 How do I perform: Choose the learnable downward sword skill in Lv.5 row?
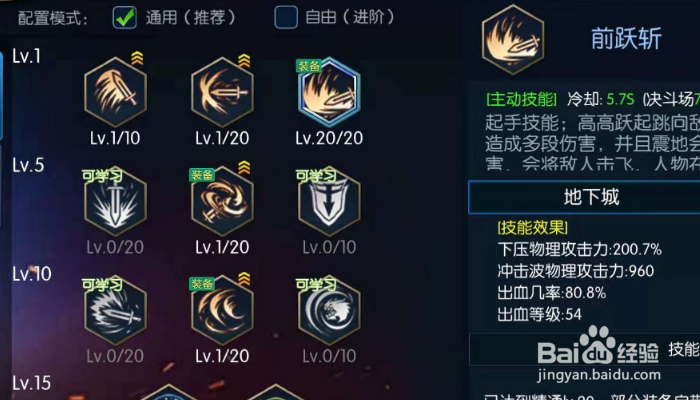coord(115,201)
